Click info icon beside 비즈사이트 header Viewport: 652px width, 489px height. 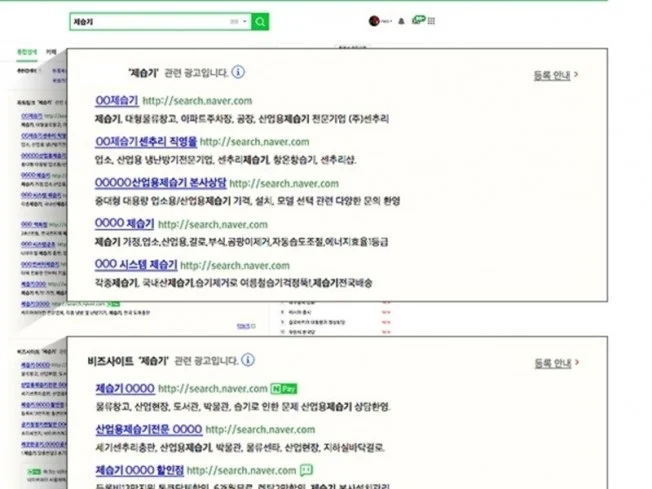pyautogui.click(x=248, y=360)
